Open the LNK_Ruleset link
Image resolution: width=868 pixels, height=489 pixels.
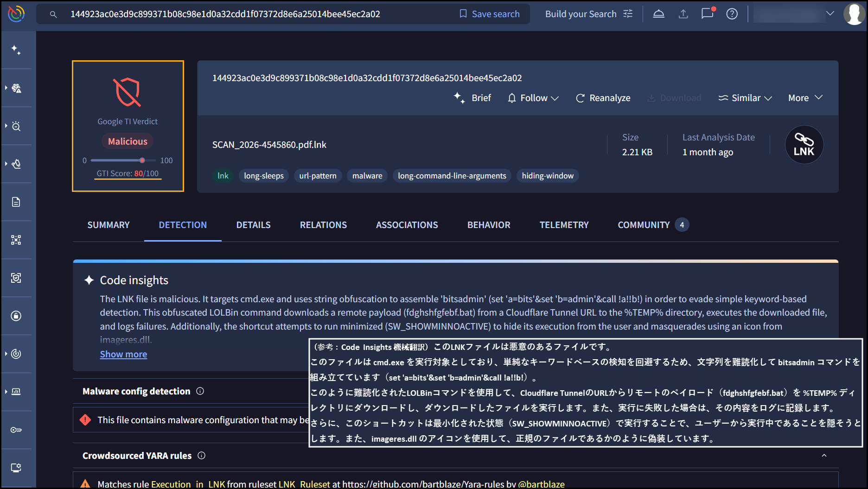[x=304, y=484]
